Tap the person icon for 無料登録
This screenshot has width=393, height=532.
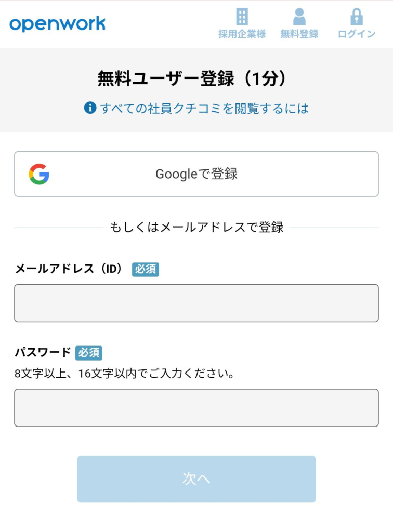pyautogui.click(x=299, y=17)
